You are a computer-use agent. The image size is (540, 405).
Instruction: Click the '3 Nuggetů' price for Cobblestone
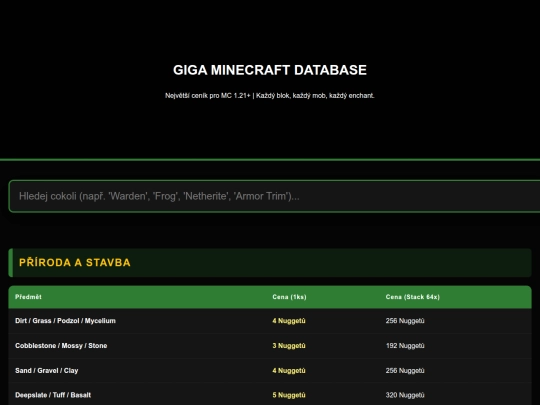pos(289,345)
